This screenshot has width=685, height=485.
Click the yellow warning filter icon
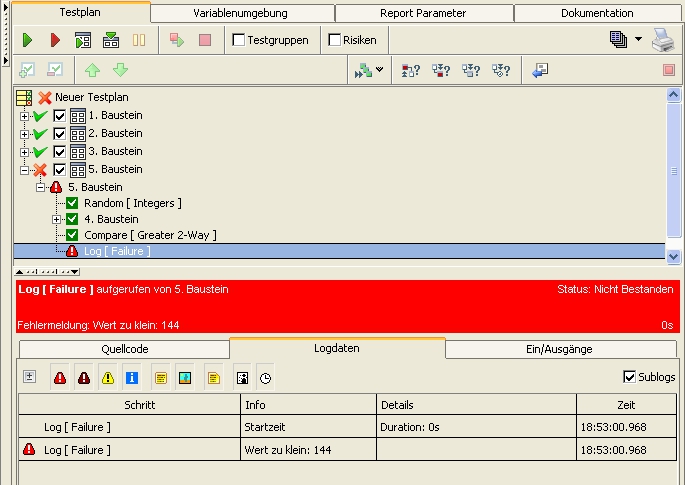[x=108, y=377]
